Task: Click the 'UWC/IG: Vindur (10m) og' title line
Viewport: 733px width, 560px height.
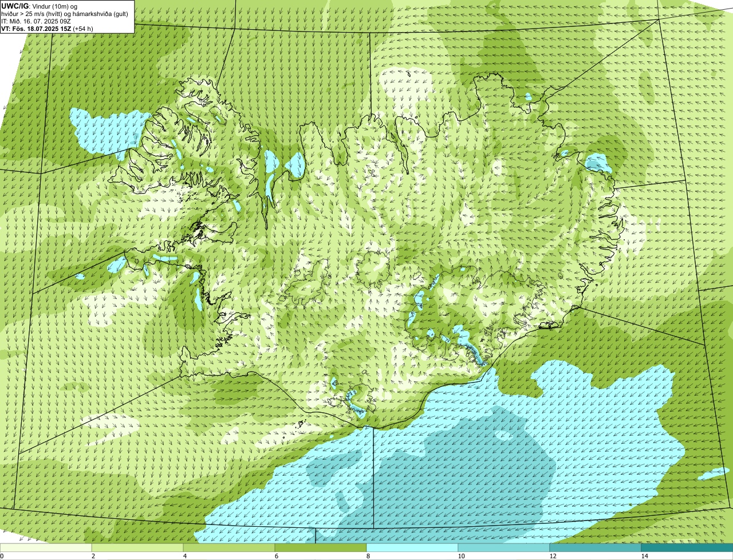Action: [40, 6]
